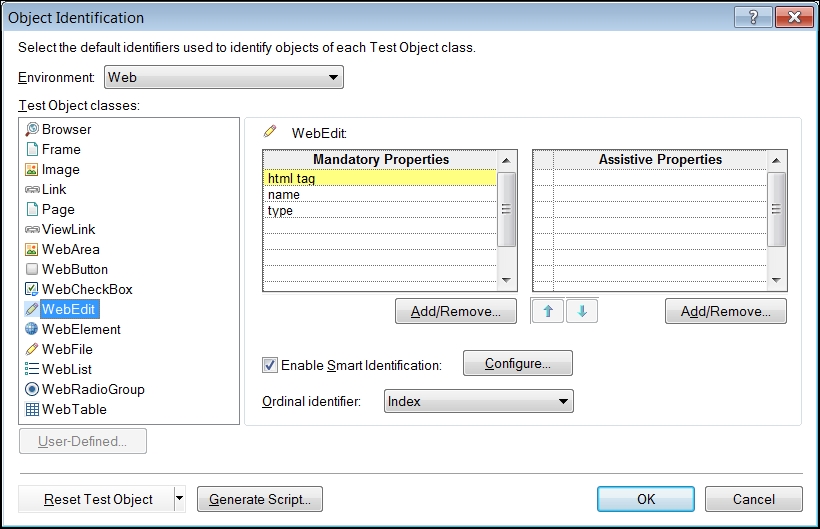Select the WebTable class entry
820x529 pixels.
(x=73, y=409)
